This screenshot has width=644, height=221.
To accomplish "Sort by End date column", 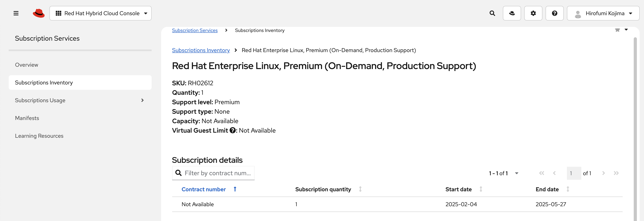I will [547, 190].
